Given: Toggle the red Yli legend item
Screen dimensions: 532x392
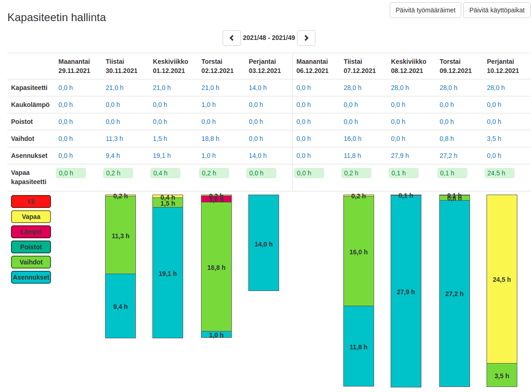Looking at the screenshot, I should coord(31,202).
